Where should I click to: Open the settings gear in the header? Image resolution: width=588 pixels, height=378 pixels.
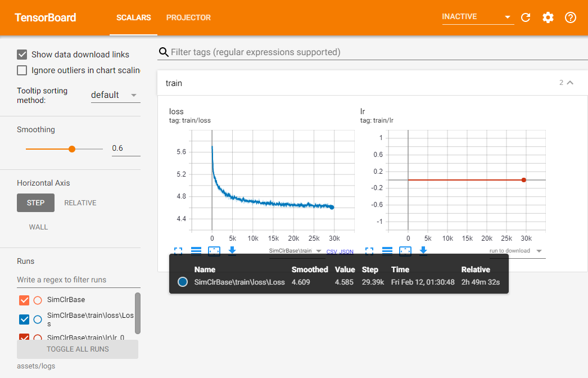coord(548,17)
